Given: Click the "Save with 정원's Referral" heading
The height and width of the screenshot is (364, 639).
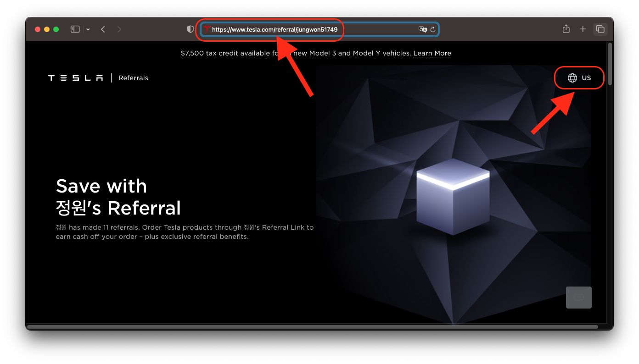Looking at the screenshot, I should 118,197.
